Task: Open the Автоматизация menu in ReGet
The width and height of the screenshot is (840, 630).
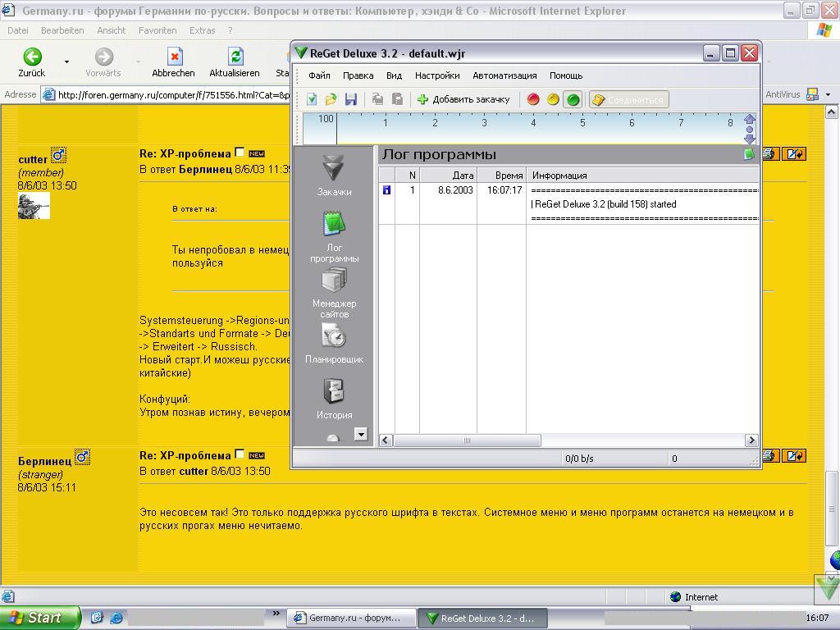Action: point(504,75)
